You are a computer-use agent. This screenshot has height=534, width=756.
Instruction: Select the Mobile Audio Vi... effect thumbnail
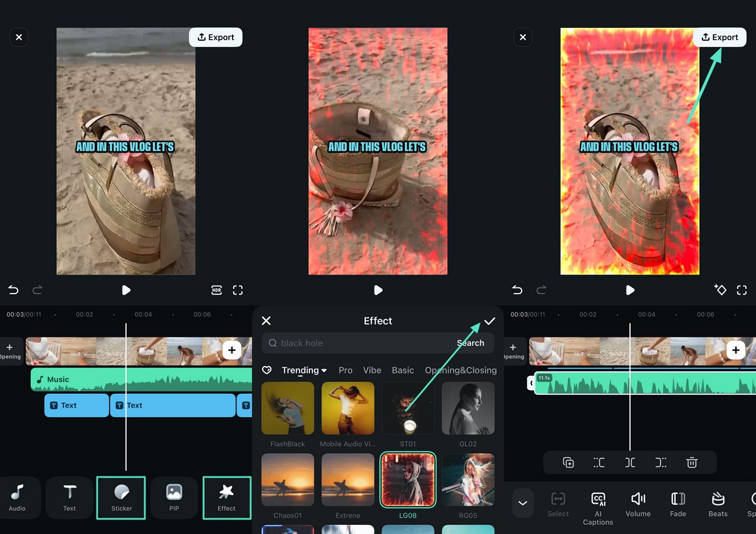pos(348,408)
